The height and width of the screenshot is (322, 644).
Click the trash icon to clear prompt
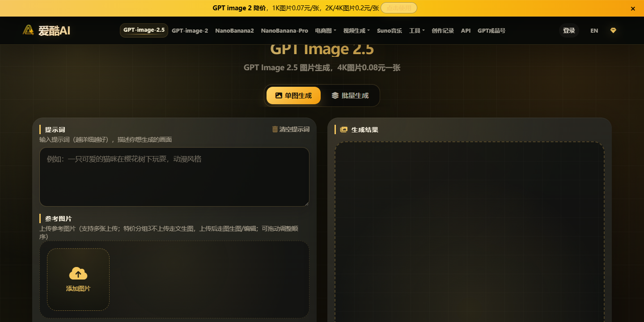pos(275,129)
